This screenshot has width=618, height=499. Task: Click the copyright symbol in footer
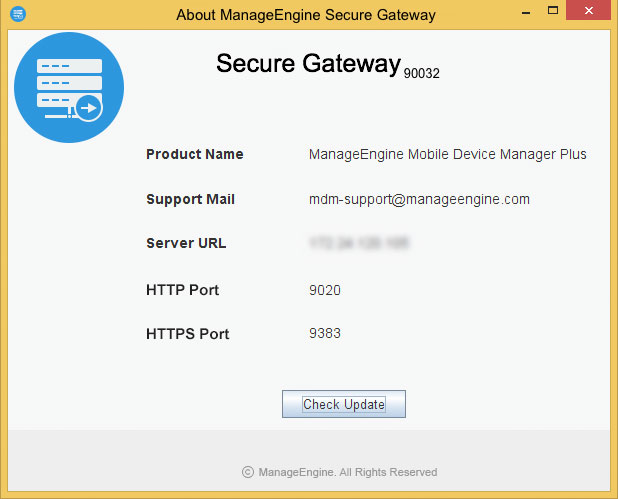(248, 472)
